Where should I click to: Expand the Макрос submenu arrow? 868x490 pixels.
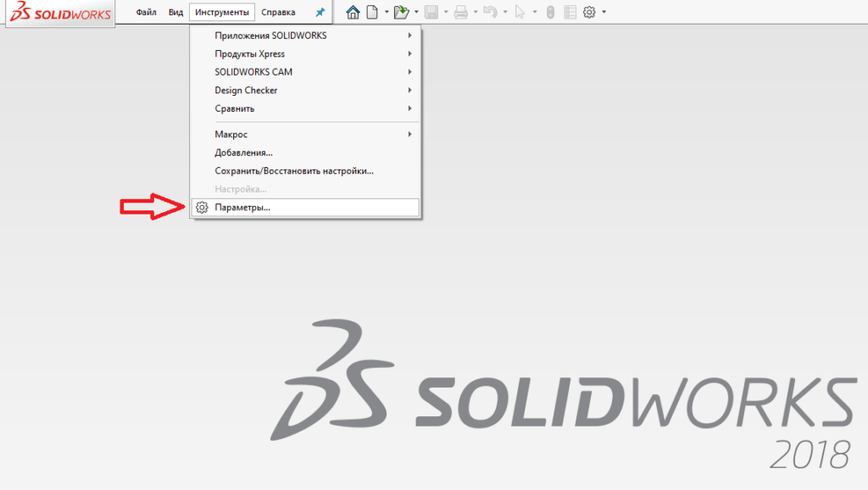point(409,134)
